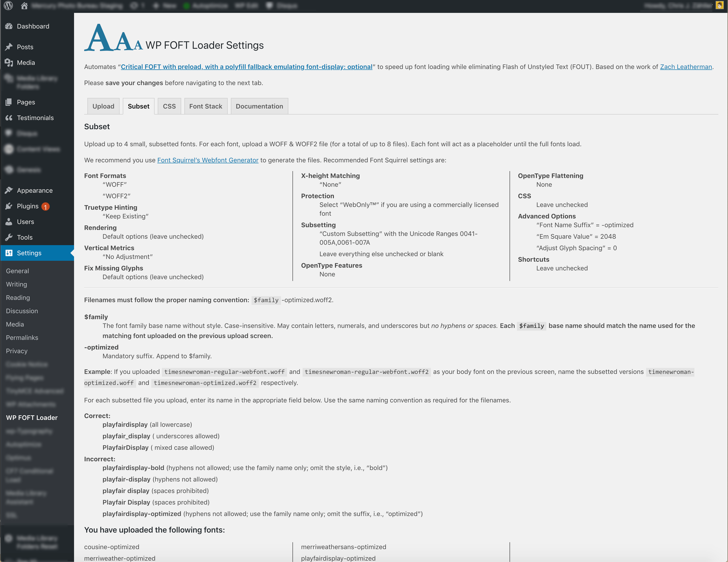Click the Settings sidebar icon
The width and height of the screenshot is (728, 562).
point(10,253)
